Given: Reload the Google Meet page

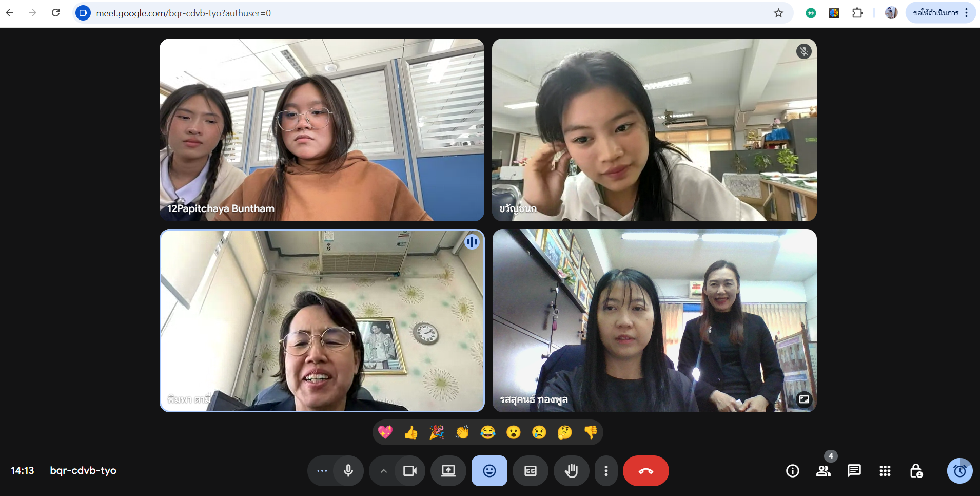Looking at the screenshot, I should pyautogui.click(x=56, y=13).
